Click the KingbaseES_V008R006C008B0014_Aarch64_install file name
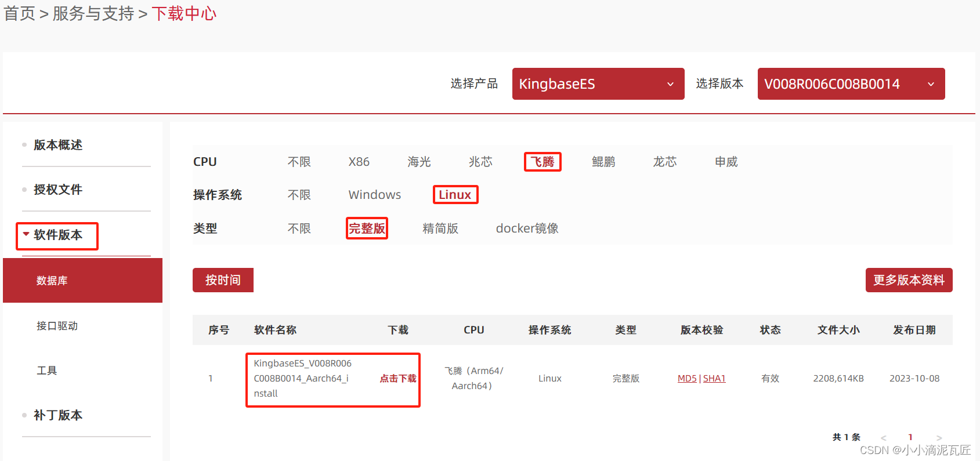This screenshot has height=461, width=980. click(x=303, y=379)
